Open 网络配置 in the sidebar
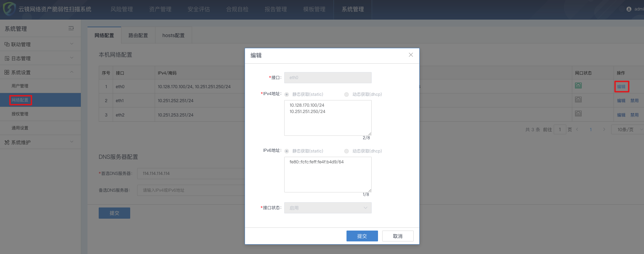The image size is (644, 254). coord(40,100)
